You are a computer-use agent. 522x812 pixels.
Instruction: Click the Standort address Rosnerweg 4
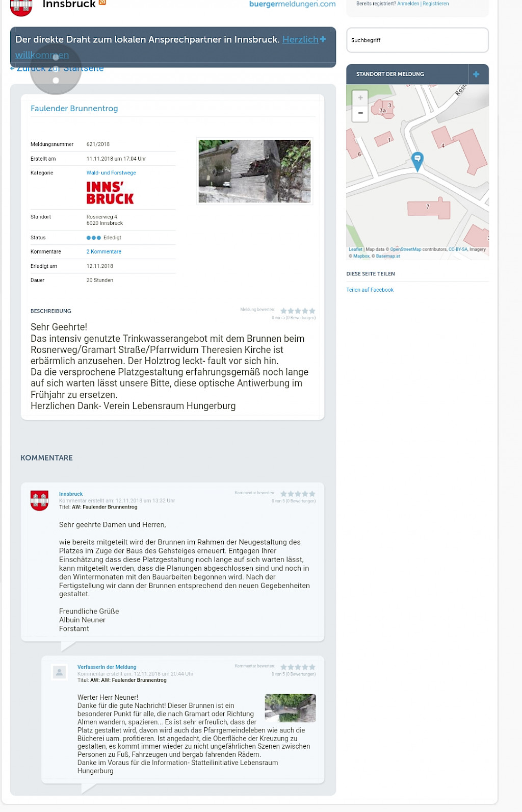click(x=102, y=217)
